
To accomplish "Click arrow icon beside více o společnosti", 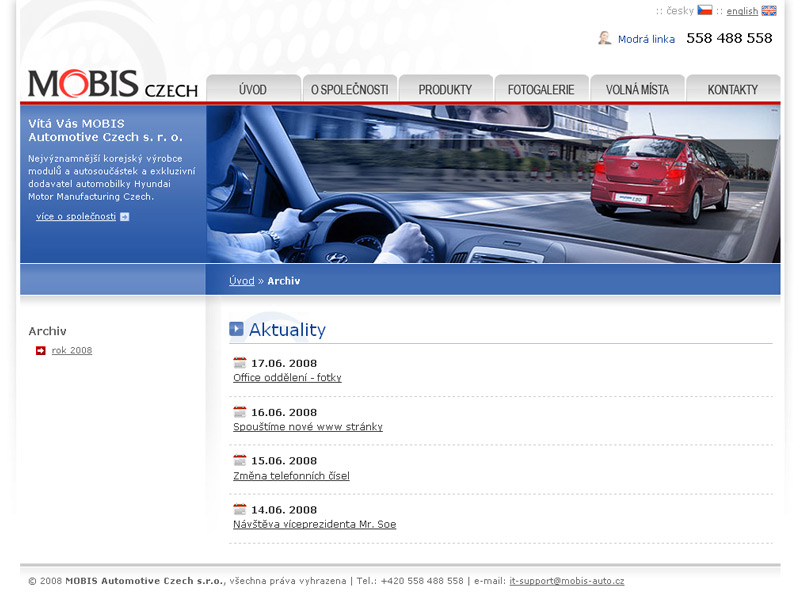I will click(124, 217).
